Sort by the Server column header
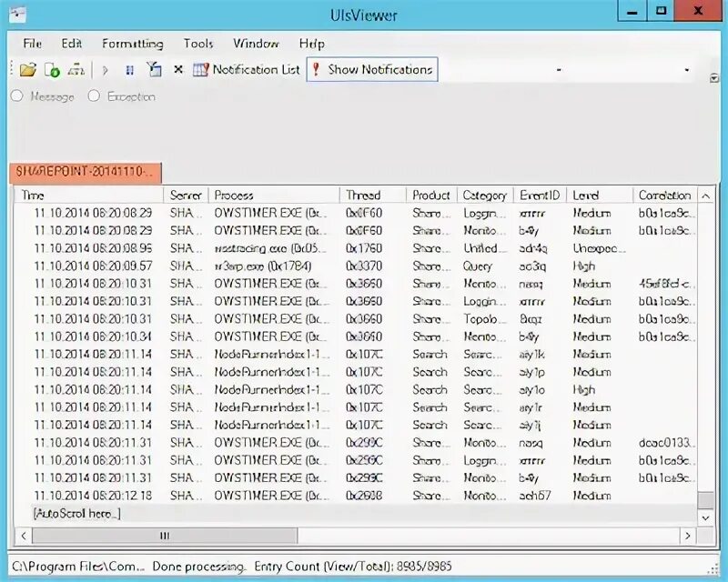Image resolution: width=728 pixels, height=582 pixels. pos(186,195)
